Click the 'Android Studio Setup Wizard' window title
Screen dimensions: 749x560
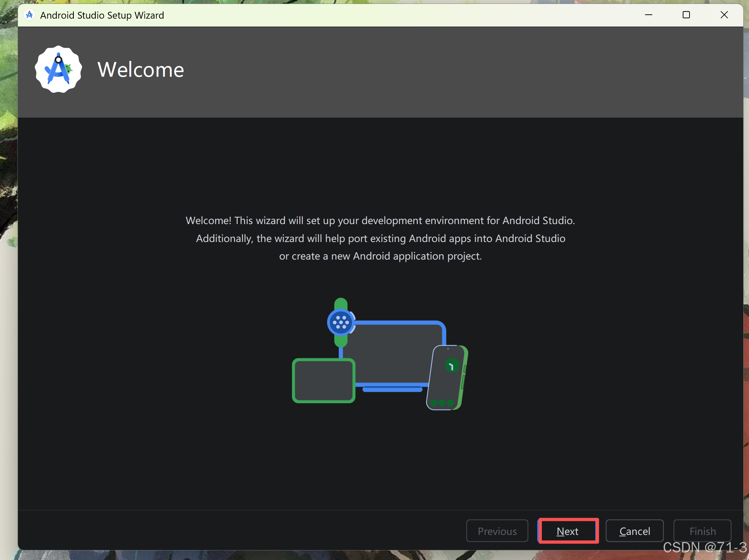coord(102,15)
